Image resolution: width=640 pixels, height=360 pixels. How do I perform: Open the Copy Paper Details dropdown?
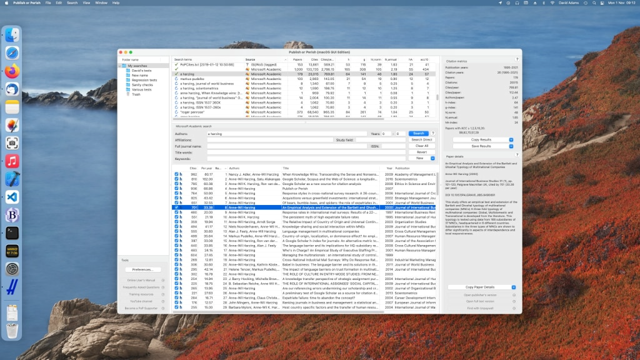click(513, 287)
